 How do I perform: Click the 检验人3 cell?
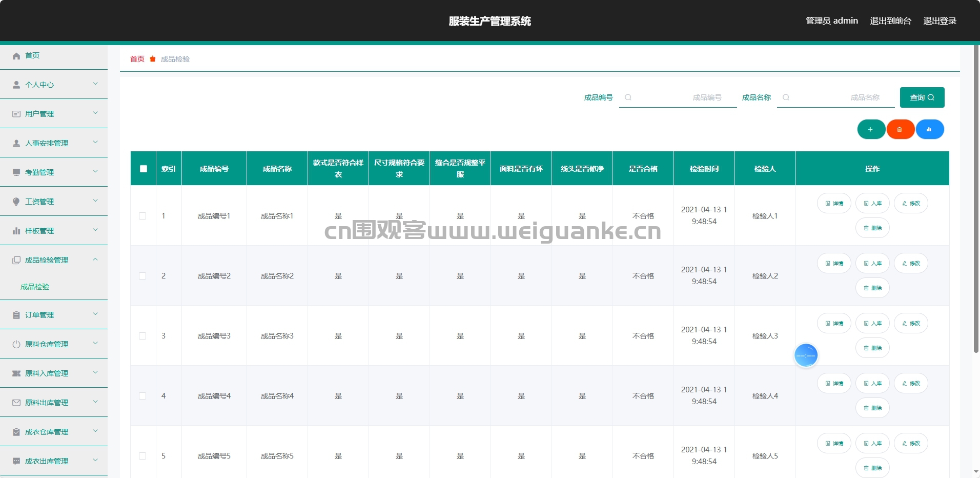[765, 336]
